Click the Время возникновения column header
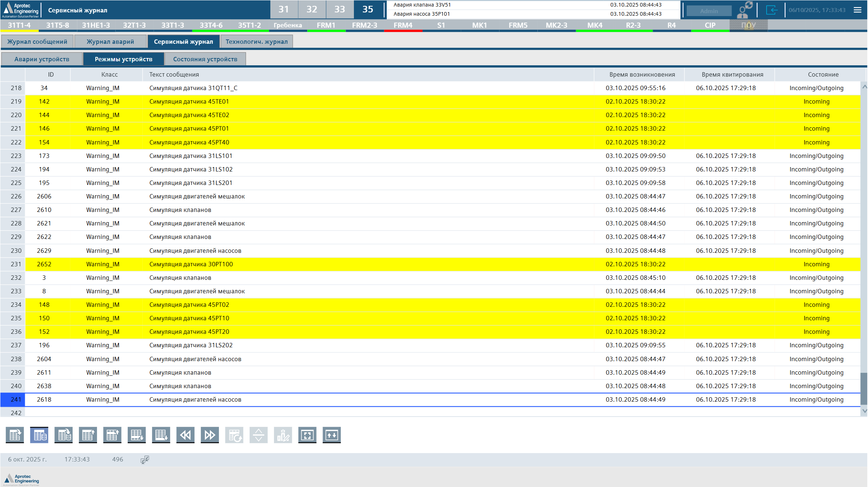Screen dimensions: 868x487 click(x=642, y=74)
